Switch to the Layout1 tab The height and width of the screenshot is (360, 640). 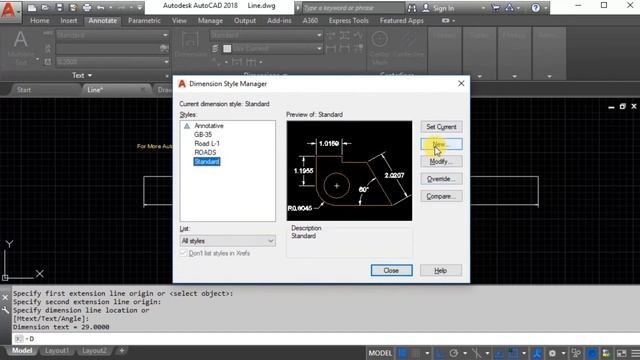pos(57,351)
